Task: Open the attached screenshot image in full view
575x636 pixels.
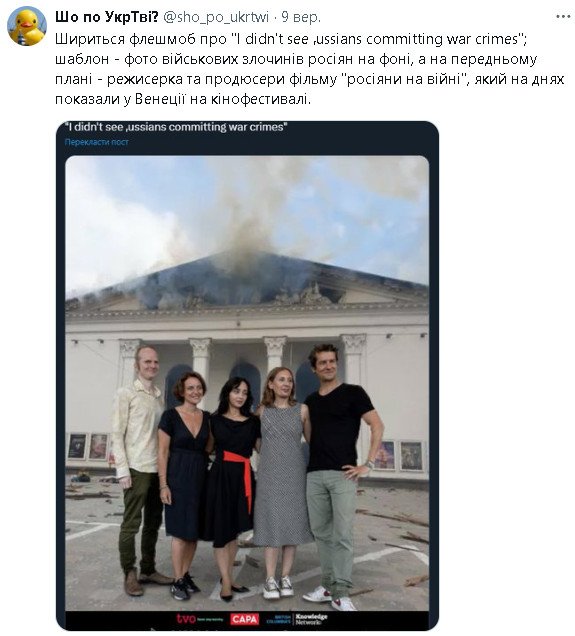Action: (x=247, y=376)
